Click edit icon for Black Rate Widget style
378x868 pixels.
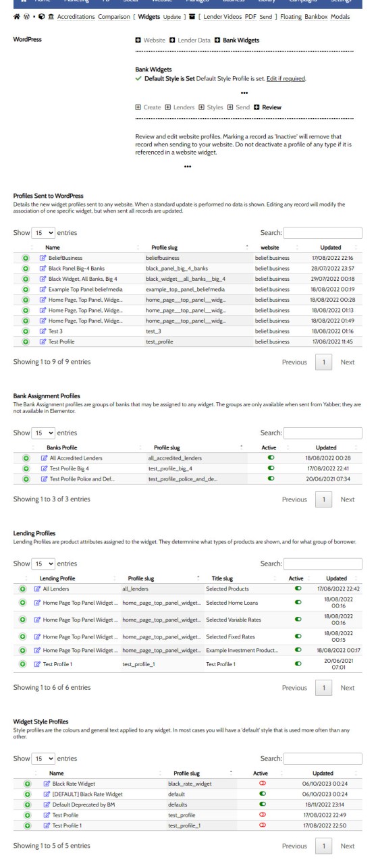click(48, 782)
